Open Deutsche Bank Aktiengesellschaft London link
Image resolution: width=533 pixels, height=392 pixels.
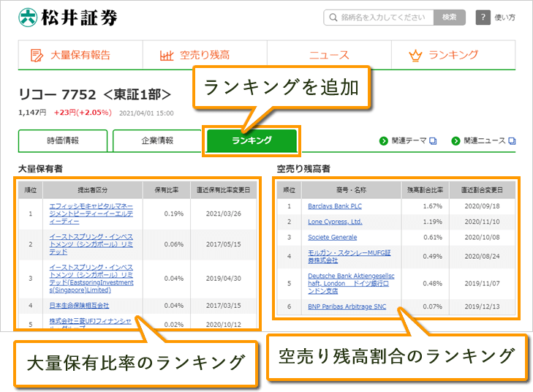pos(351,284)
